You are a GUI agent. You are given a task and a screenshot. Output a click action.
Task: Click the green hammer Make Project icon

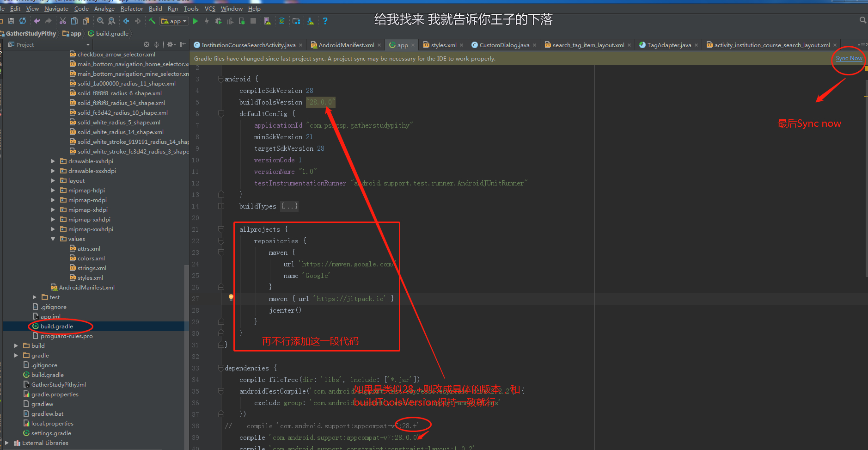tap(152, 21)
